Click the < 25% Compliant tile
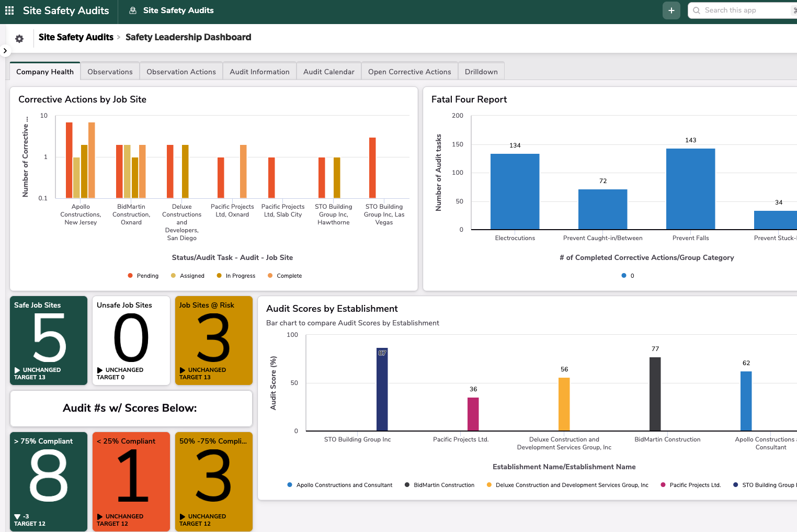Screen dimensions: 797x532 click(131, 481)
